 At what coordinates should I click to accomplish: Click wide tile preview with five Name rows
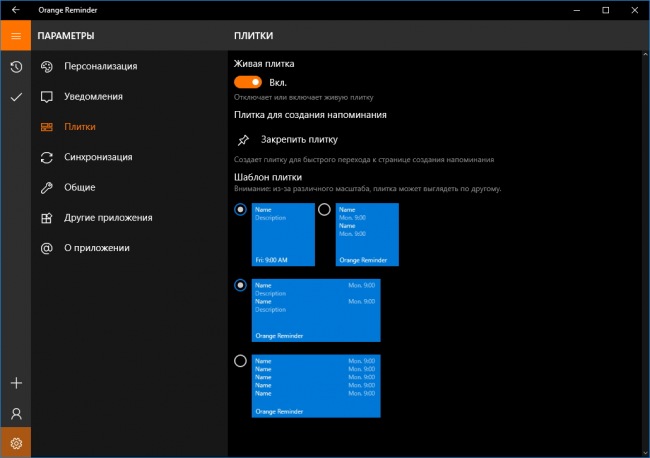tap(316, 386)
